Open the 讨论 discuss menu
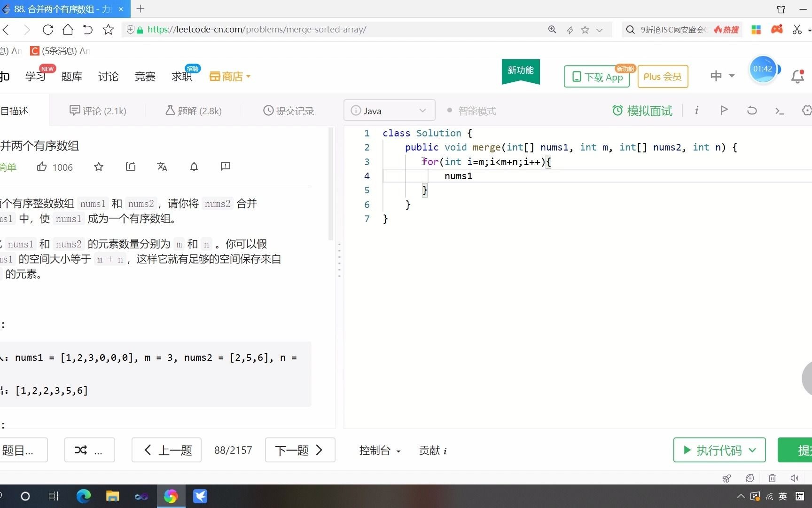 (109, 76)
